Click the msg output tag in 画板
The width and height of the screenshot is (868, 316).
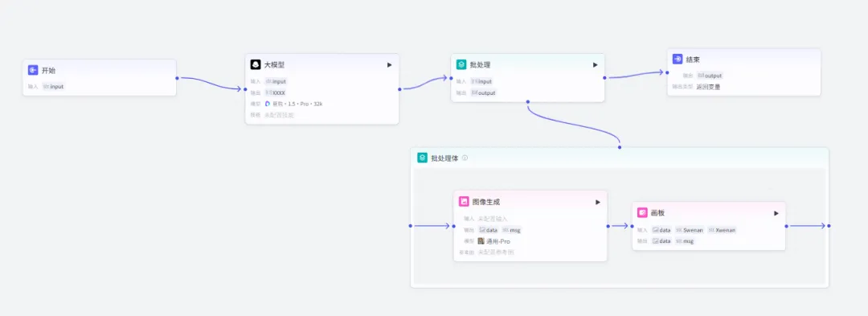pyautogui.click(x=685, y=241)
